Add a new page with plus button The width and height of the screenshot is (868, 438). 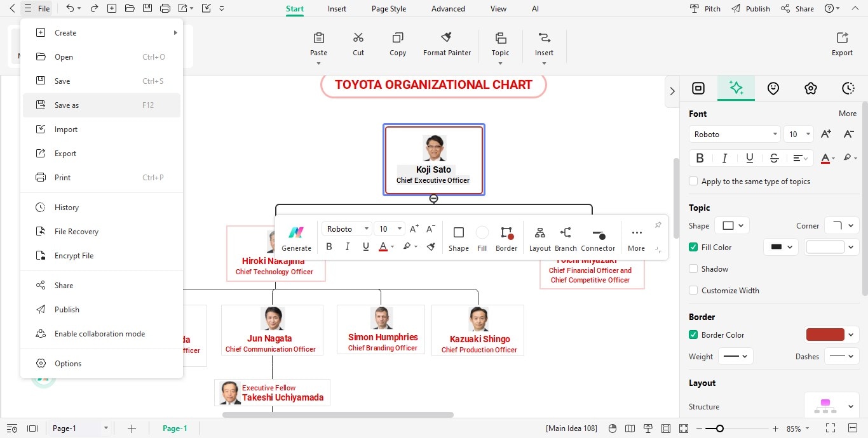[132, 428]
